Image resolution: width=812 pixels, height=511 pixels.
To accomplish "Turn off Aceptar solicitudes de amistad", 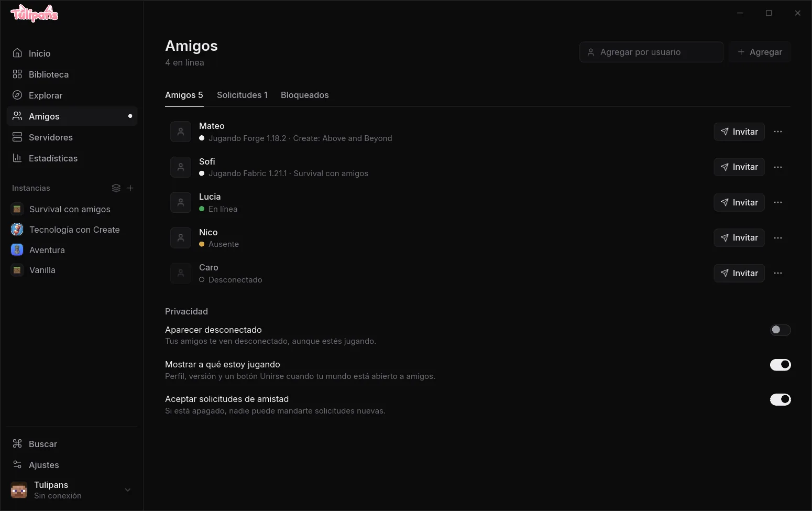I will tap(780, 399).
